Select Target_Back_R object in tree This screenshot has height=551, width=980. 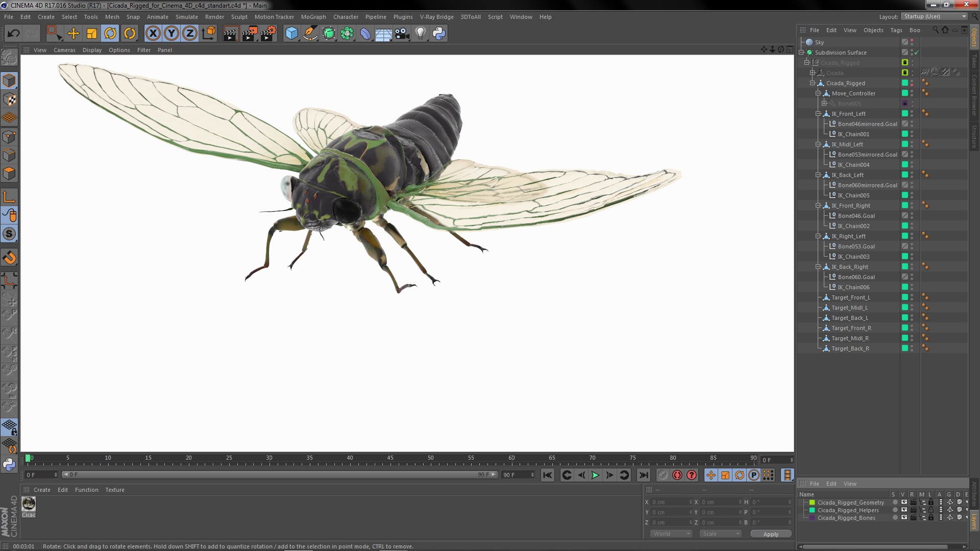coord(850,348)
